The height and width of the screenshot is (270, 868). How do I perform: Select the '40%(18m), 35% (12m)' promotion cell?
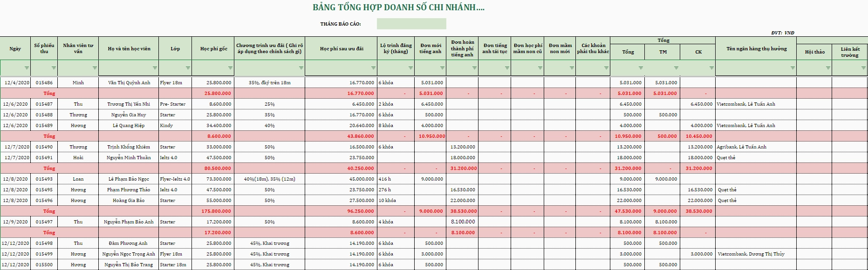pyautogui.click(x=269, y=179)
